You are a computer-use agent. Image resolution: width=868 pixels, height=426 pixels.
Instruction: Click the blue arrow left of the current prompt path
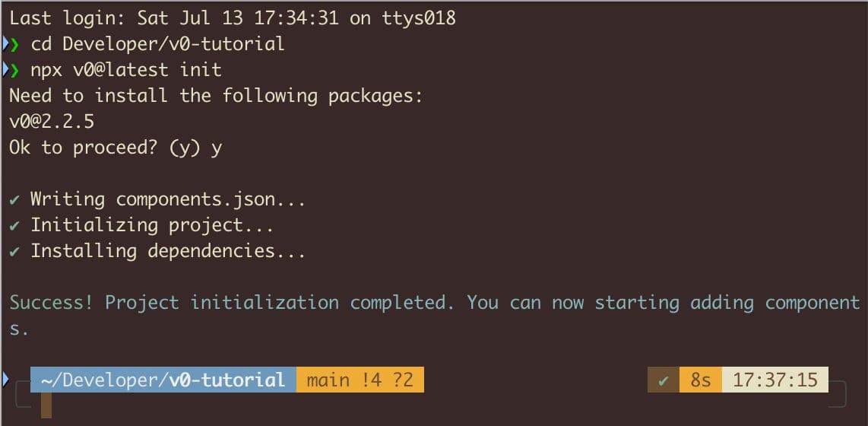tap(8, 378)
